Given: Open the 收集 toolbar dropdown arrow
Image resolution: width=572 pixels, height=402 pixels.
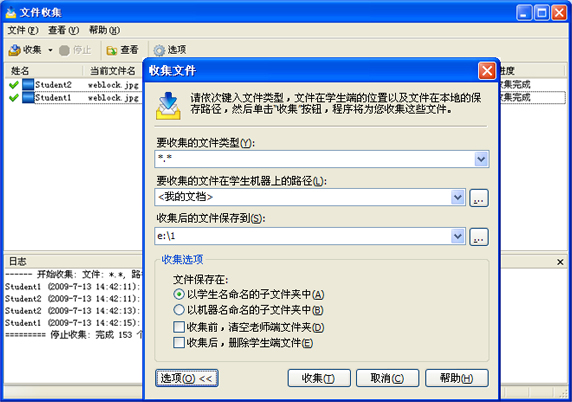Looking at the screenshot, I should 50,50.
